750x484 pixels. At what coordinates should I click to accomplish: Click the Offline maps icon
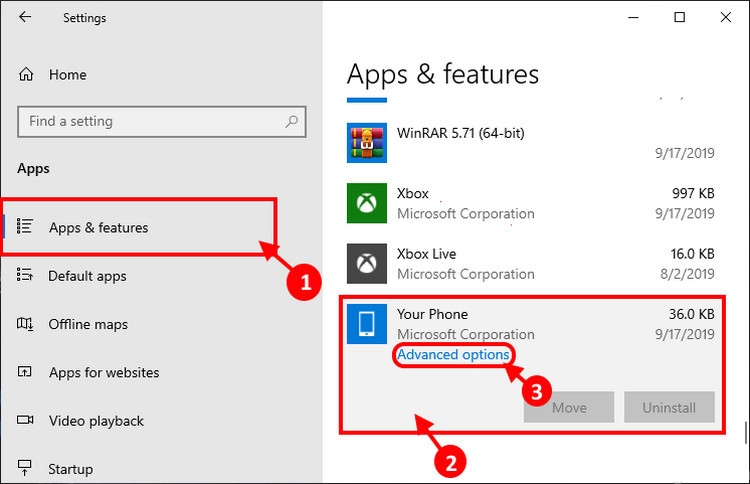pyautogui.click(x=25, y=324)
